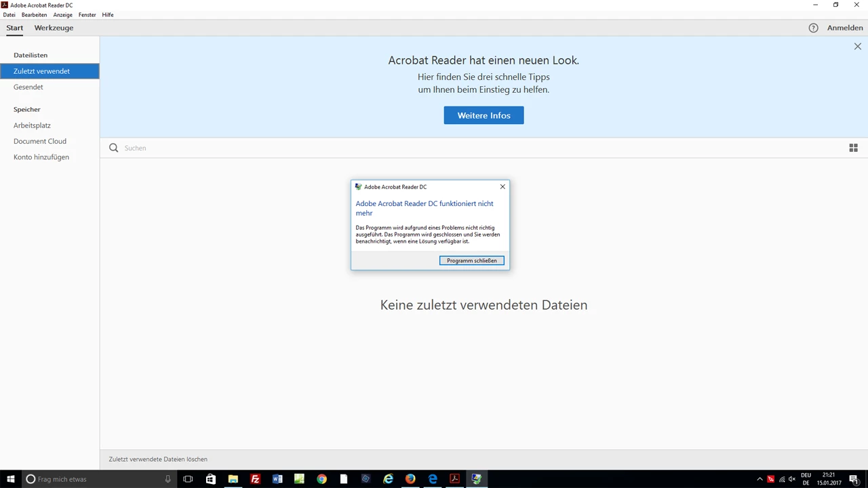The height and width of the screenshot is (488, 868).
Task: Open the Bearbeiten menu
Action: [34, 14]
